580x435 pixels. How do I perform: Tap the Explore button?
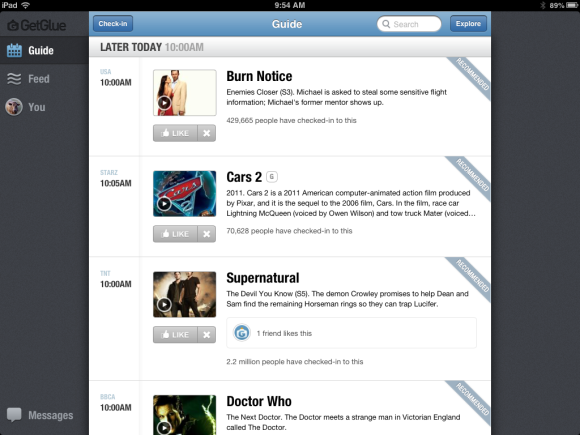[468, 24]
